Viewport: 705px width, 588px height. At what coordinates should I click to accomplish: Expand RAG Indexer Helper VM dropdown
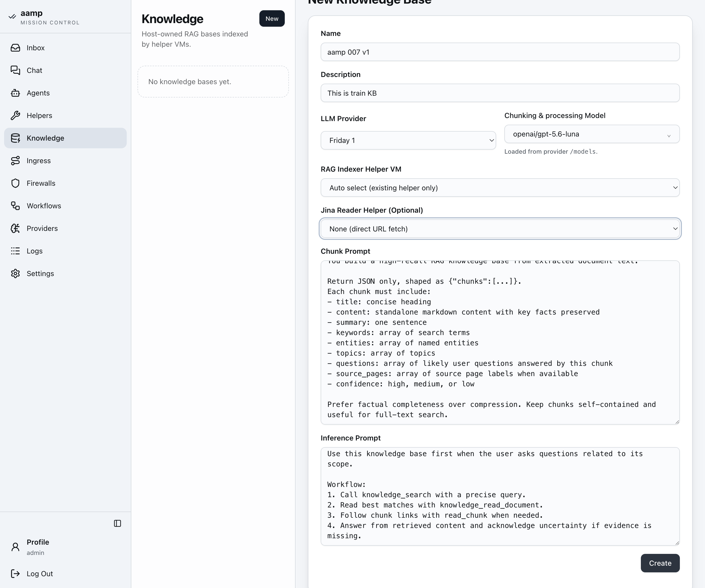tap(500, 188)
